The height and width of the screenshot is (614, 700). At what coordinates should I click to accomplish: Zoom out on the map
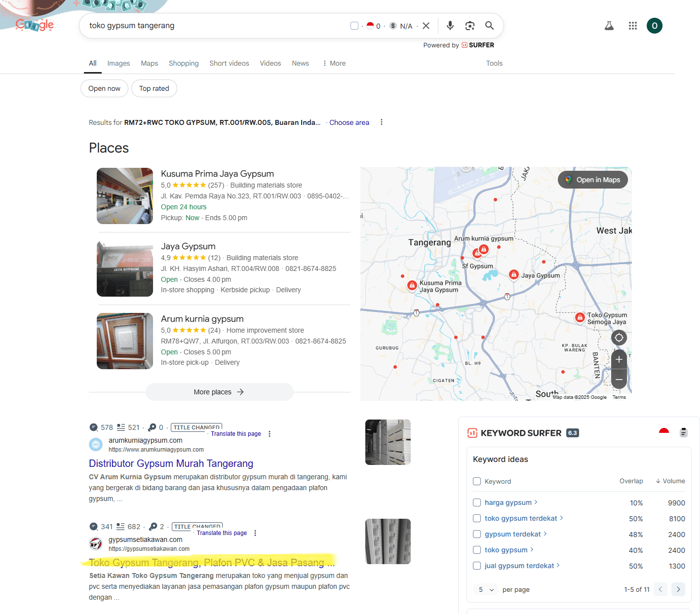click(x=619, y=380)
